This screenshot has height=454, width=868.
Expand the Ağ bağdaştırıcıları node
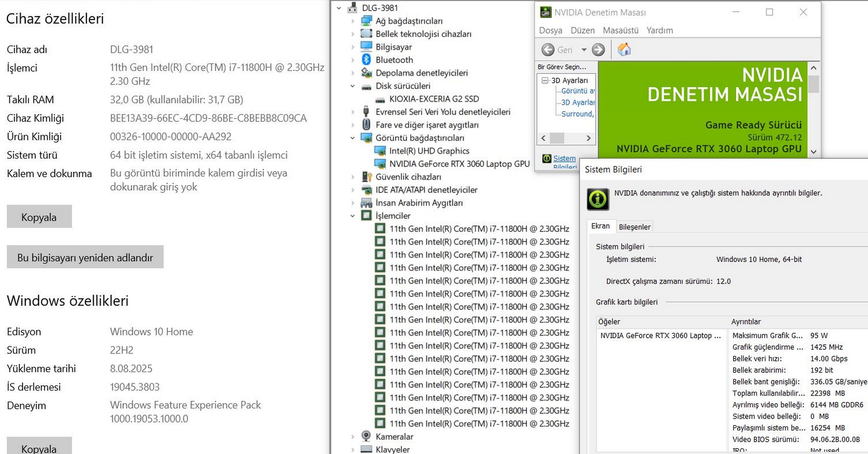click(352, 21)
